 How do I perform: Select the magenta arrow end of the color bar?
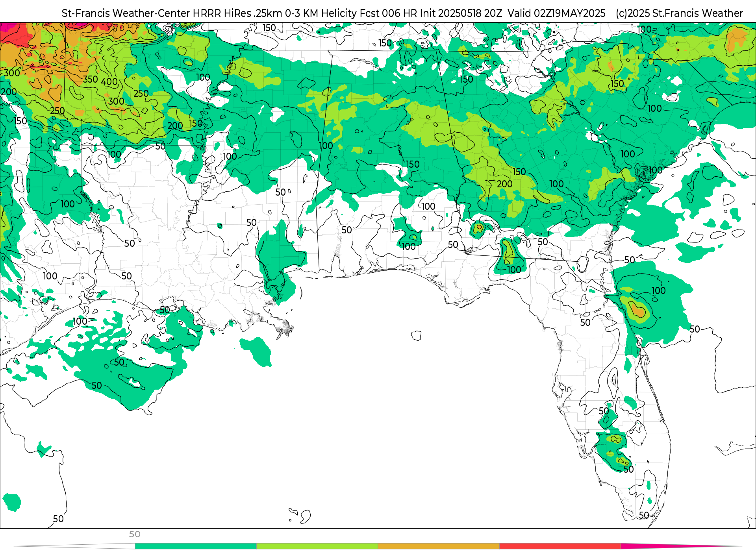(669, 546)
